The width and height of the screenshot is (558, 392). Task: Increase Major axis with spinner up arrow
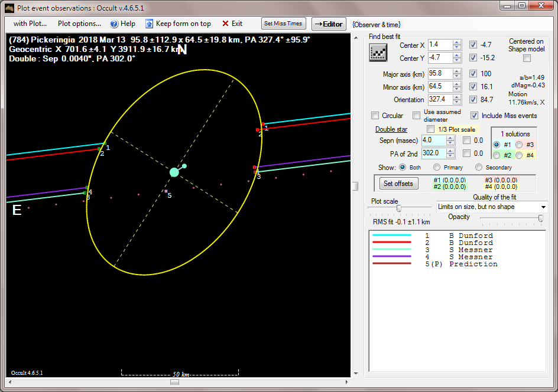point(457,71)
